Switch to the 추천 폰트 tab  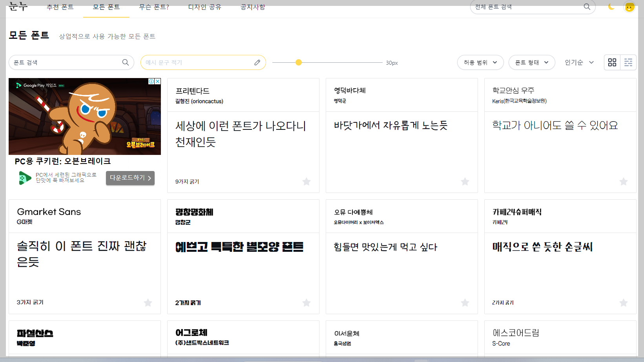coord(60,7)
